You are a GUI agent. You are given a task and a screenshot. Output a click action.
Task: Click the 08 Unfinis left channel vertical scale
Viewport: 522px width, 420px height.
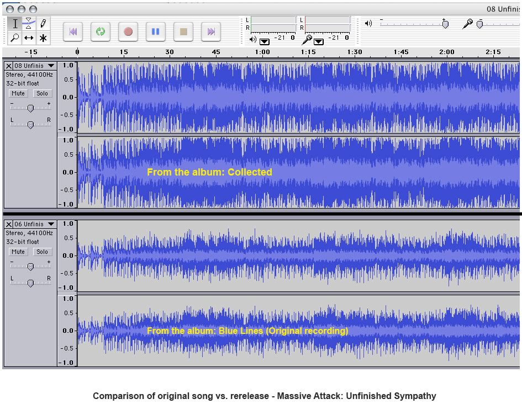(67, 97)
